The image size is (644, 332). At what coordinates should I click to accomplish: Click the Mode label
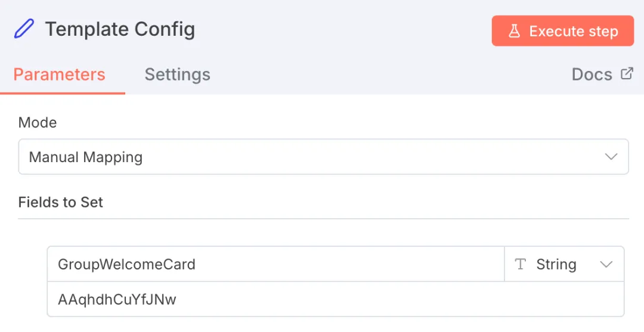tap(38, 123)
